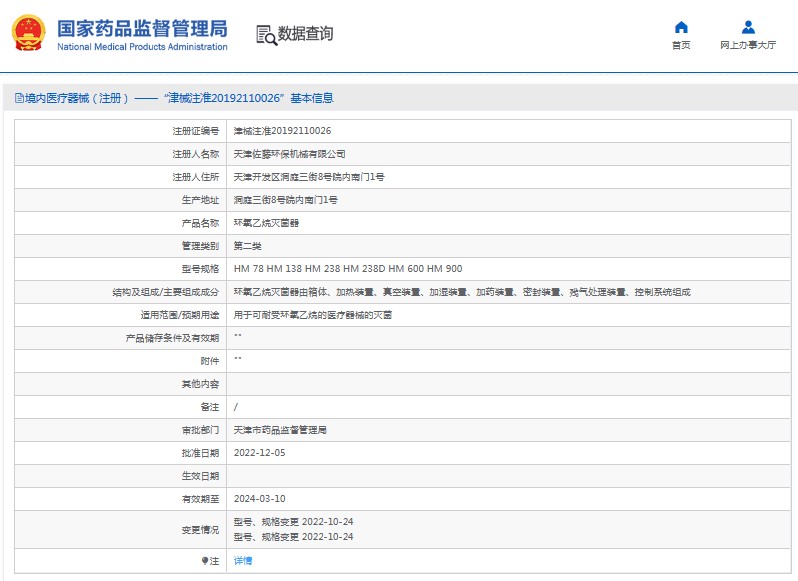Select product name 环氧乙烷灭菌器
The image size is (798, 581).
coord(266,223)
